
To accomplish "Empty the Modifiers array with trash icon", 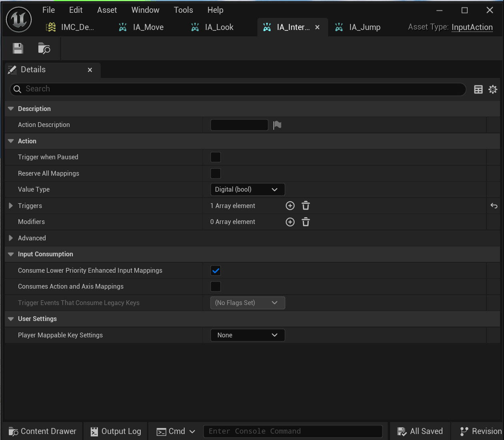I will tap(306, 222).
